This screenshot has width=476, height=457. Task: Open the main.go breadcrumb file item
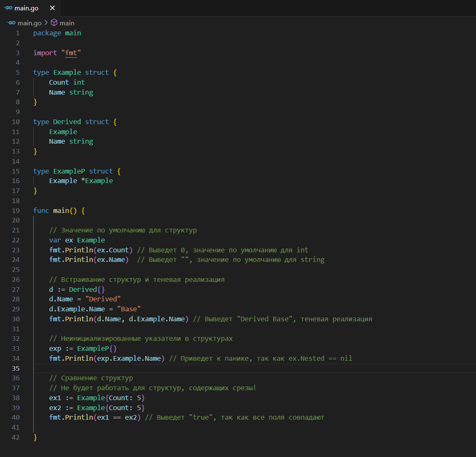click(x=29, y=23)
